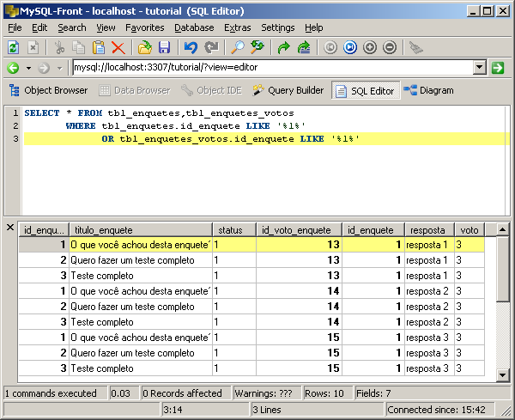The height and width of the screenshot is (420, 515).
Task: Click the Redo toolbar icon
Action: (211, 47)
